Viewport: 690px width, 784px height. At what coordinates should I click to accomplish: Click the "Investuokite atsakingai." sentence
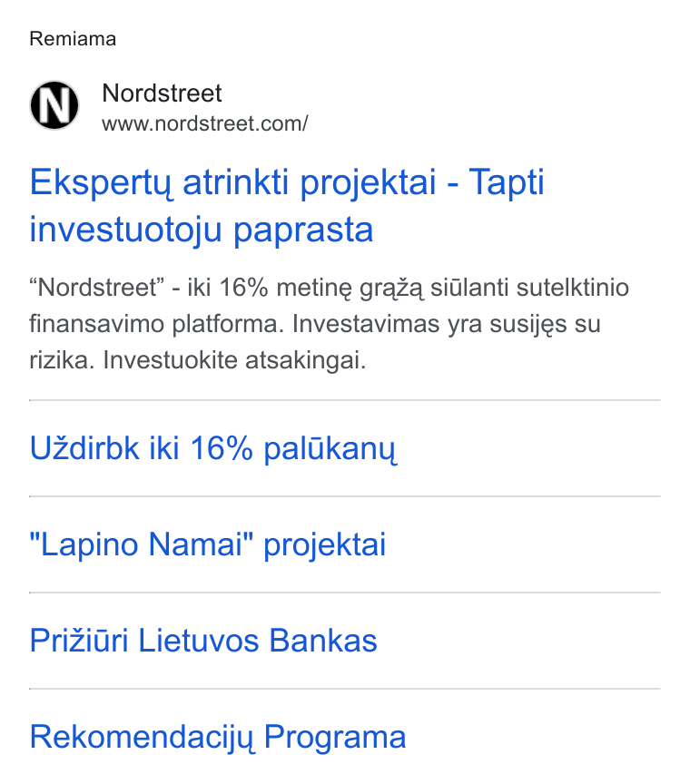(x=234, y=360)
